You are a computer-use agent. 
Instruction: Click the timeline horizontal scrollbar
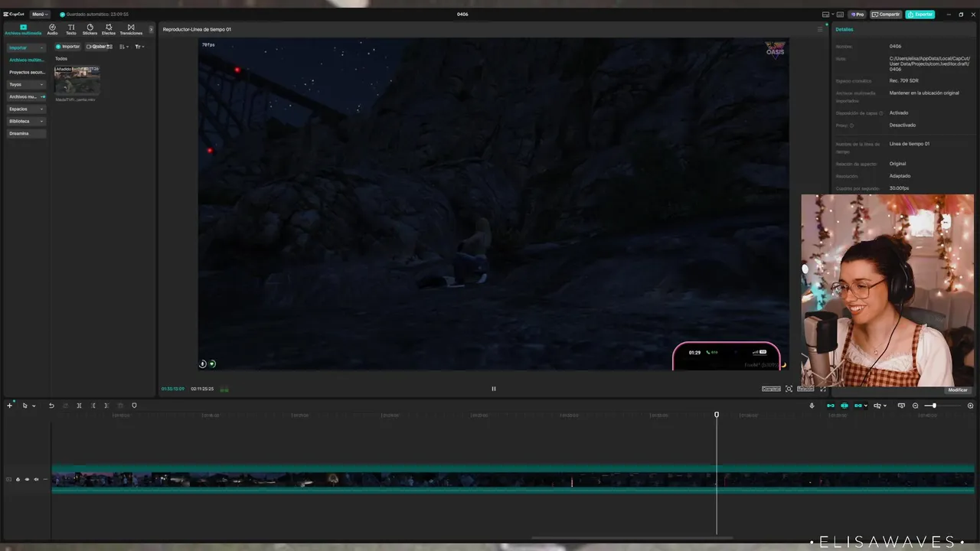click(x=632, y=537)
